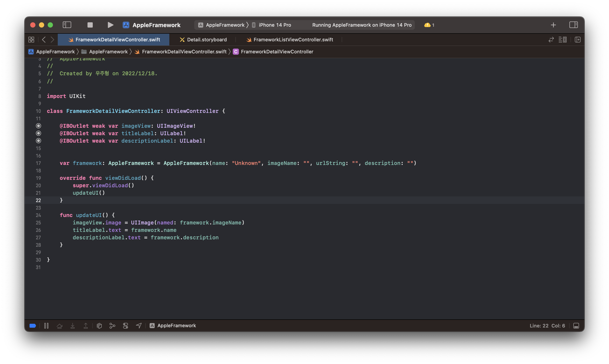Stop the running AppleFramework scheme

(x=90, y=25)
